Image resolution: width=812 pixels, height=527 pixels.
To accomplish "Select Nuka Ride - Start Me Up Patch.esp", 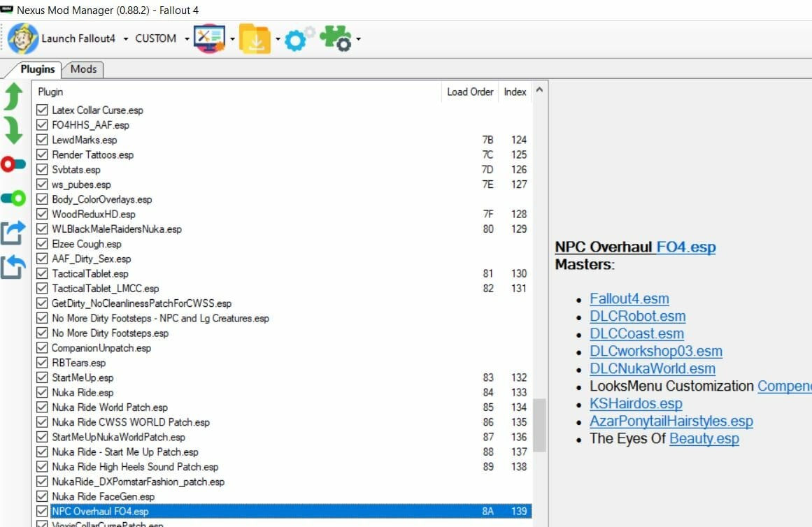I will pyautogui.click(x=284, y=452).
